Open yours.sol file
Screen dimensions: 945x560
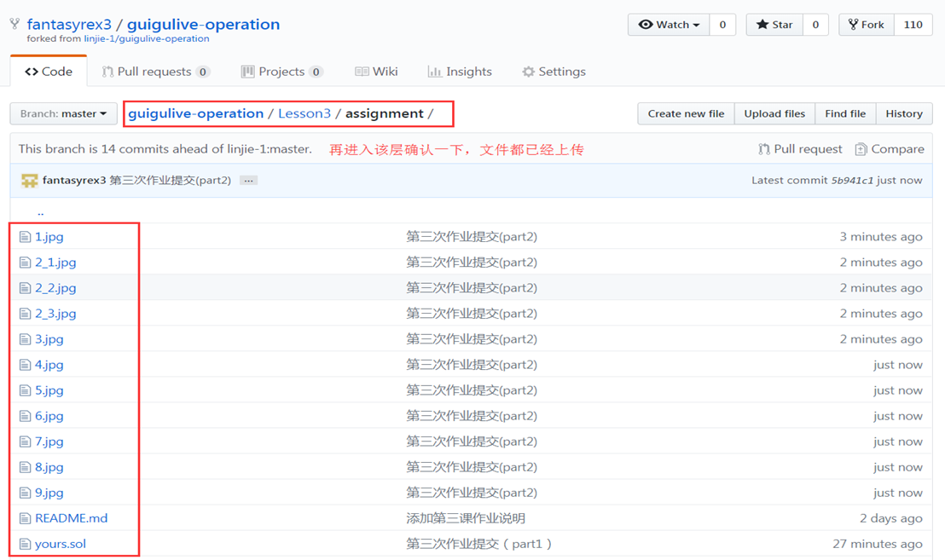pyautogui.click(x=61, y=544)
